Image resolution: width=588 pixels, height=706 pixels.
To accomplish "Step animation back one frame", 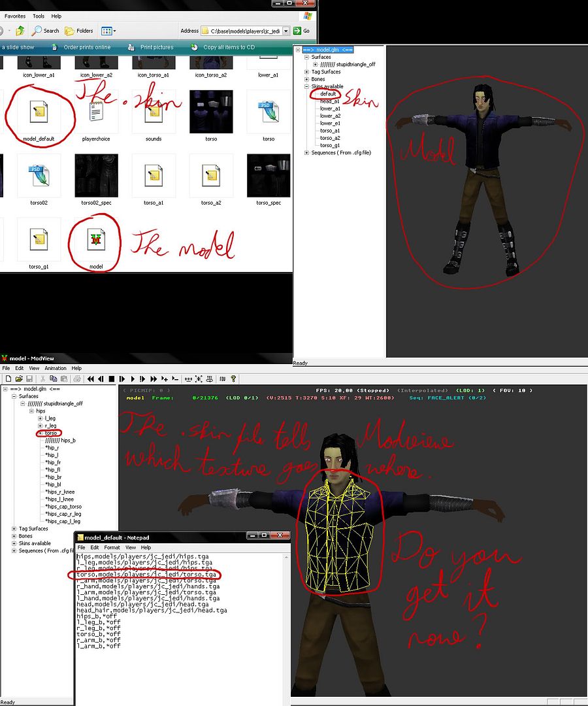I will click(101, 379).
